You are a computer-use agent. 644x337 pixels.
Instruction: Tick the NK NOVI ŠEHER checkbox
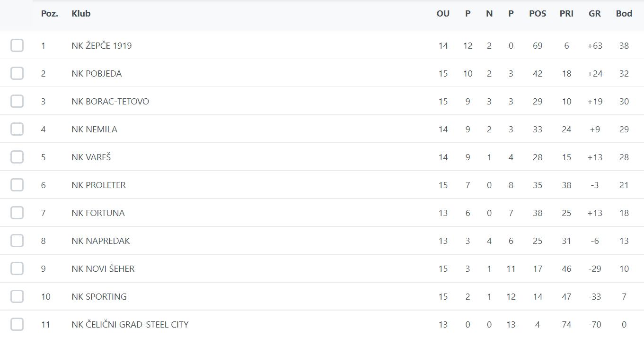pyautogui.click(x=17, y=269)
